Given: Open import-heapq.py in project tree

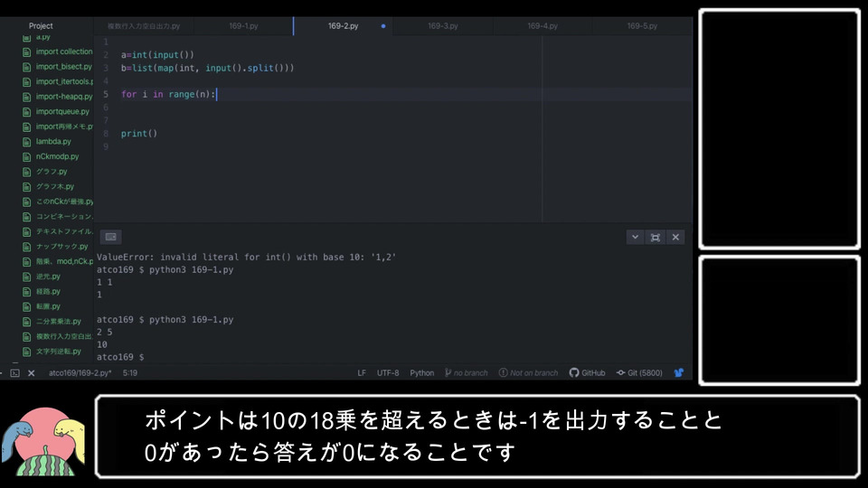Looking at the screenshot, I should [x=64, y=97].
